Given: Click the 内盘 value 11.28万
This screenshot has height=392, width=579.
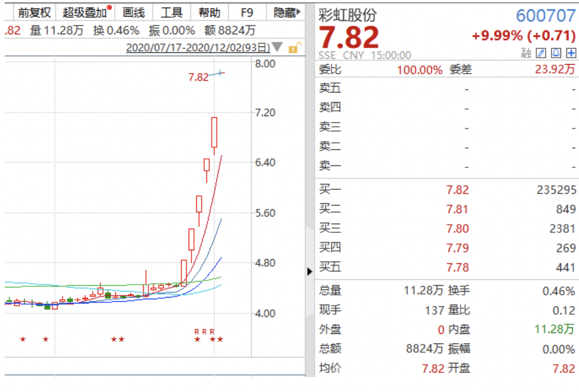Looking at the screenshot, I should pos(554,329).
